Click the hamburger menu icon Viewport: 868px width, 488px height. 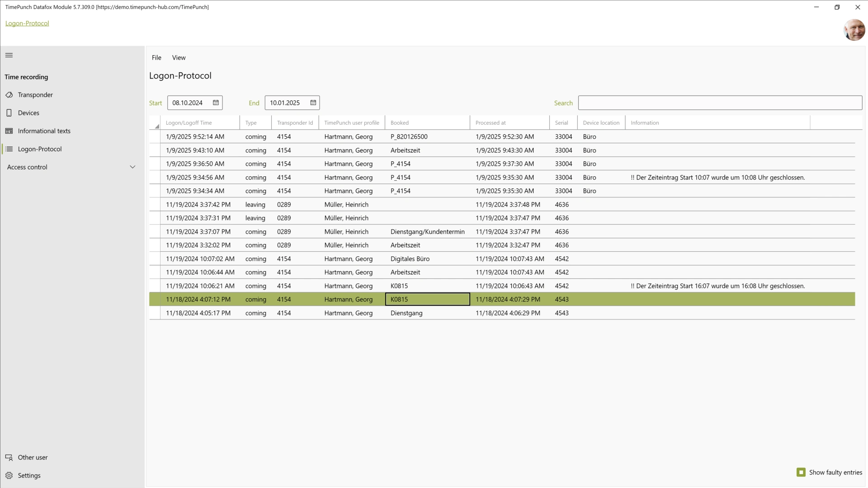click(9, 55)
